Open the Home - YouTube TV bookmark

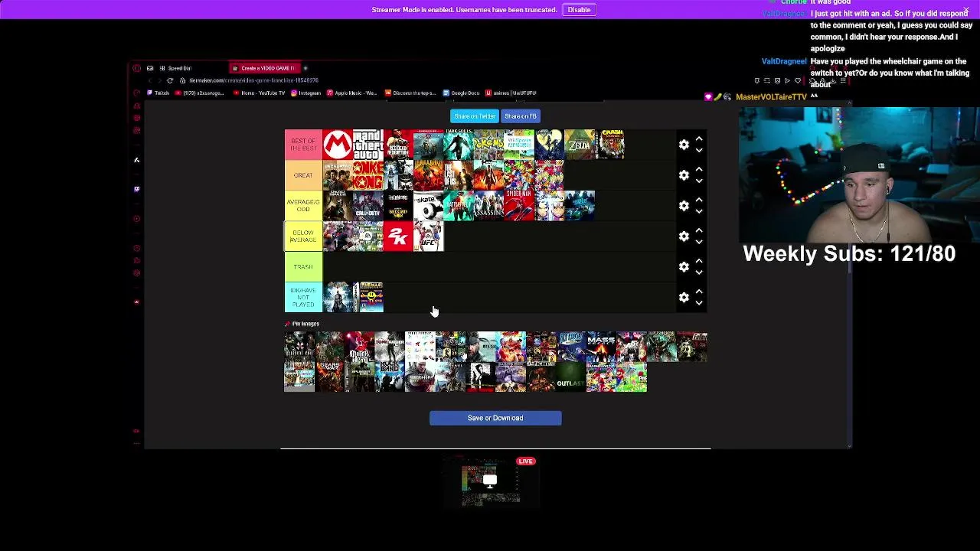257,93
